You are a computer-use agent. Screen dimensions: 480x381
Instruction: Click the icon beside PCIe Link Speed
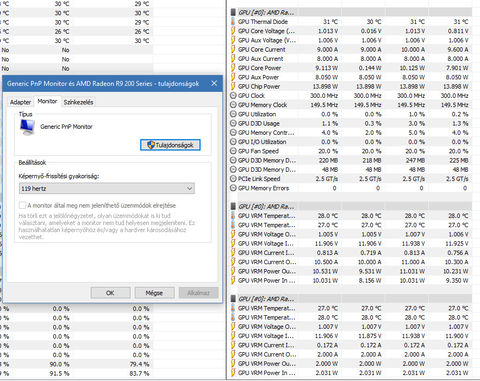click(x=233, y=179)
